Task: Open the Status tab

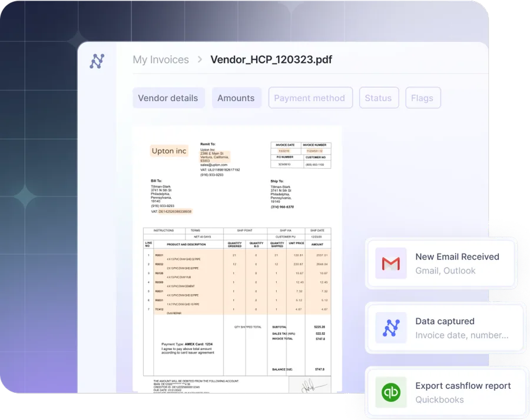Action: click(x=379, y=98)
